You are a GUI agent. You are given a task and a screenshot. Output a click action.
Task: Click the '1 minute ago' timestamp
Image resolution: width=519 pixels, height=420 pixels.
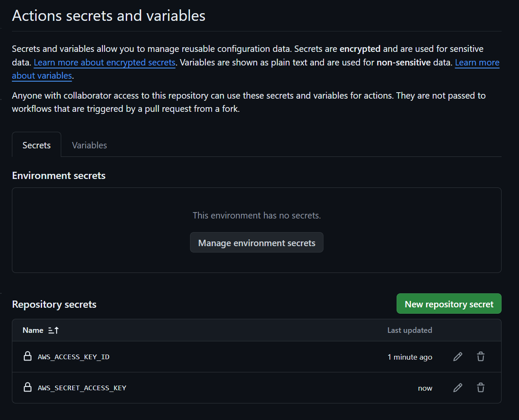click(x=410, y=357)
